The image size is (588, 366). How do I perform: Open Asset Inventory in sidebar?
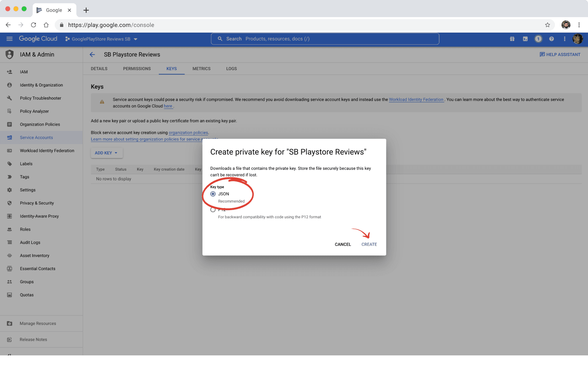pyautogui.click(x=41, y=255)
